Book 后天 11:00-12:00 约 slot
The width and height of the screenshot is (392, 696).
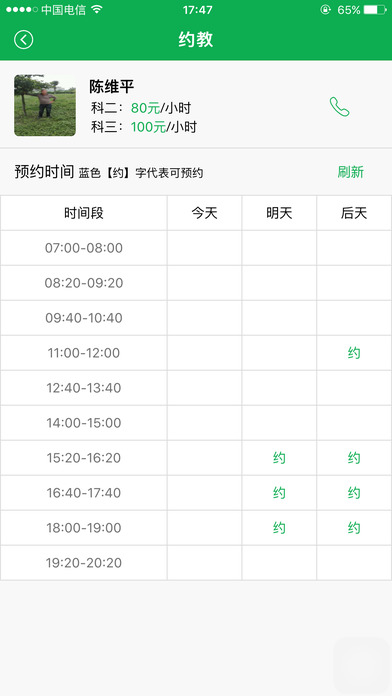[x=354, y=353]
